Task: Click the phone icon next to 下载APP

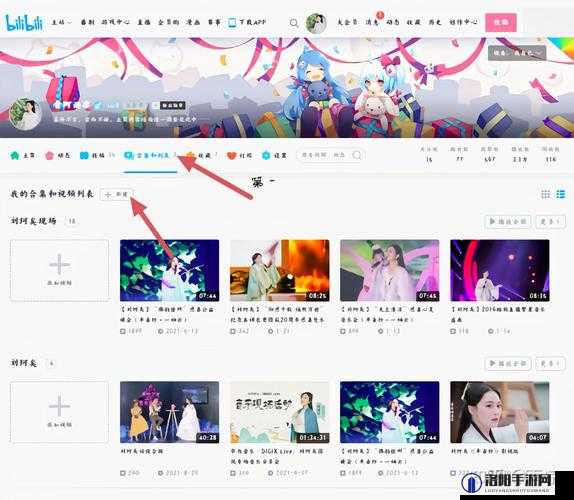Action: [x=232, y=23]
